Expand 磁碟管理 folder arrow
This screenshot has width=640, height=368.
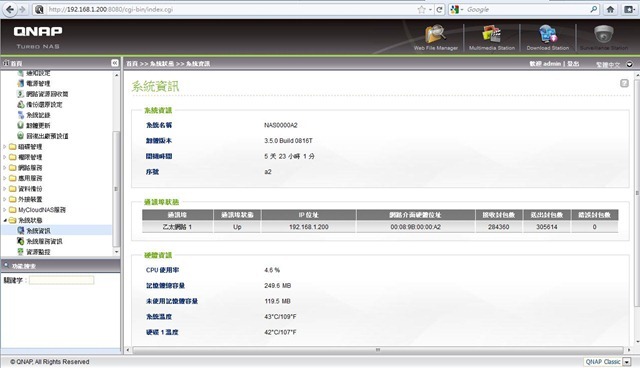tap(5, 146)
